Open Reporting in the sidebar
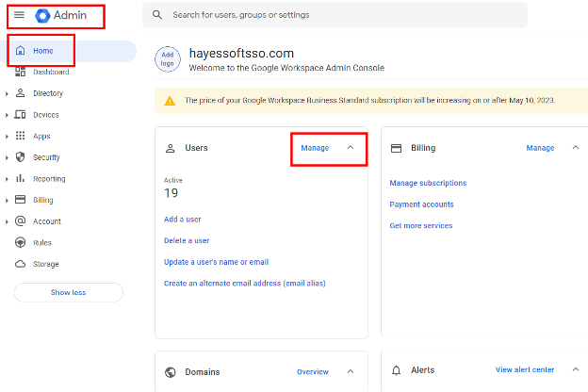Image resolution: width=588 pixels, height=392 pixels. [49, 178]
